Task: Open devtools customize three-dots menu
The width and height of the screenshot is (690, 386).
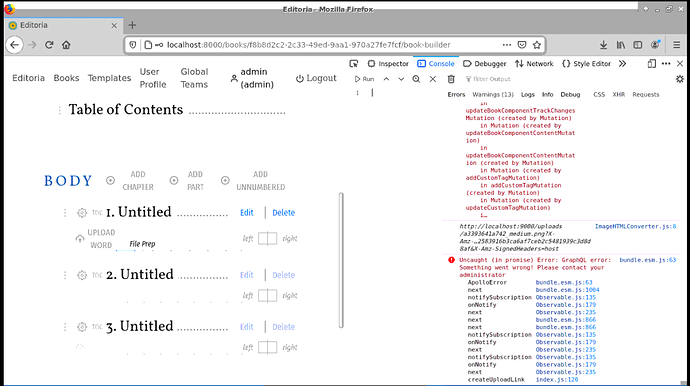Action: coord(666,64)
